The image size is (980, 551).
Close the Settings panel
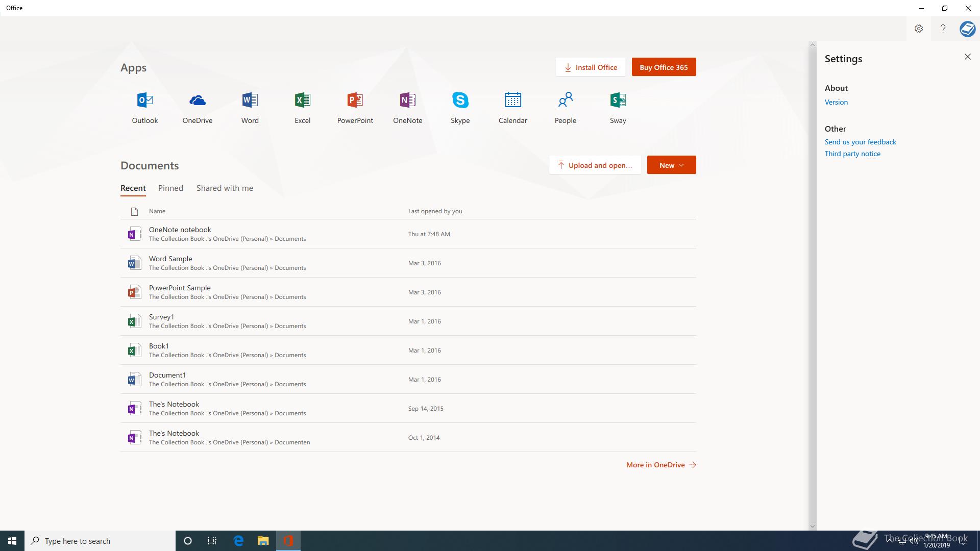coord(967,57)
